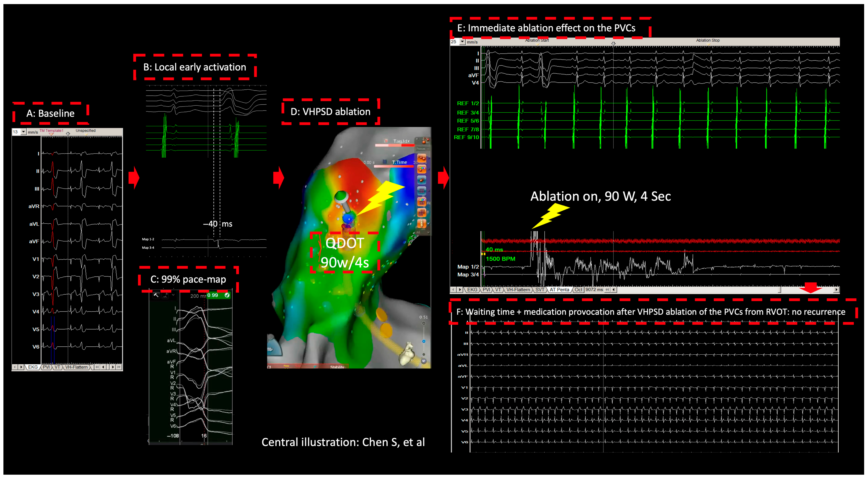Click the tag grid icon atop the panel
Viewport: 868px width, 479px height.
pos(426,141)
